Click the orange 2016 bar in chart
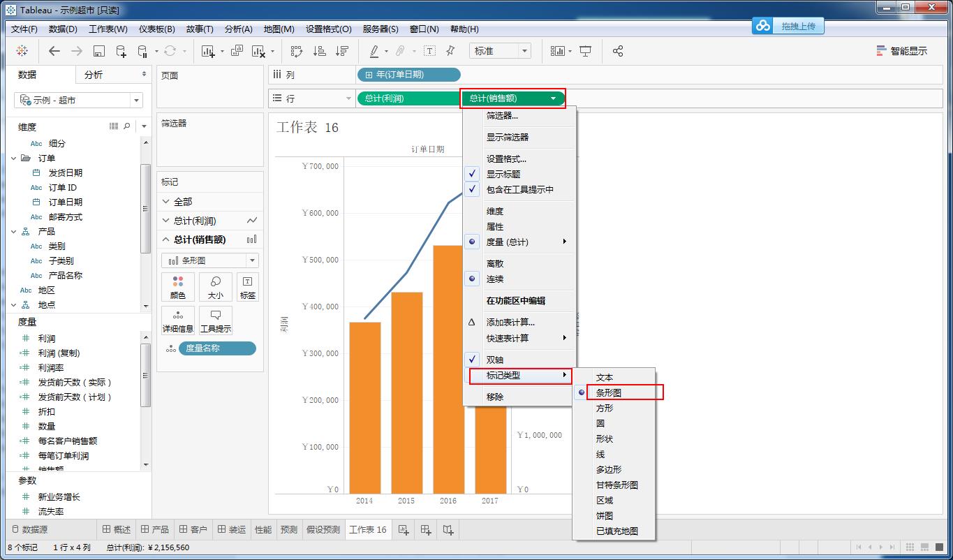This screenshot has height=560, width=953. (x=448, y=369)
